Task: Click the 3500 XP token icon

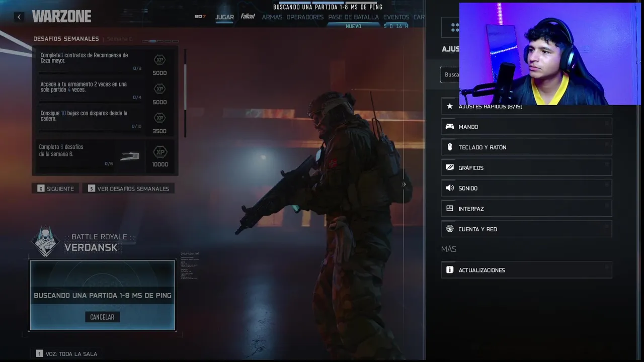Action: (x=159, y=118)
